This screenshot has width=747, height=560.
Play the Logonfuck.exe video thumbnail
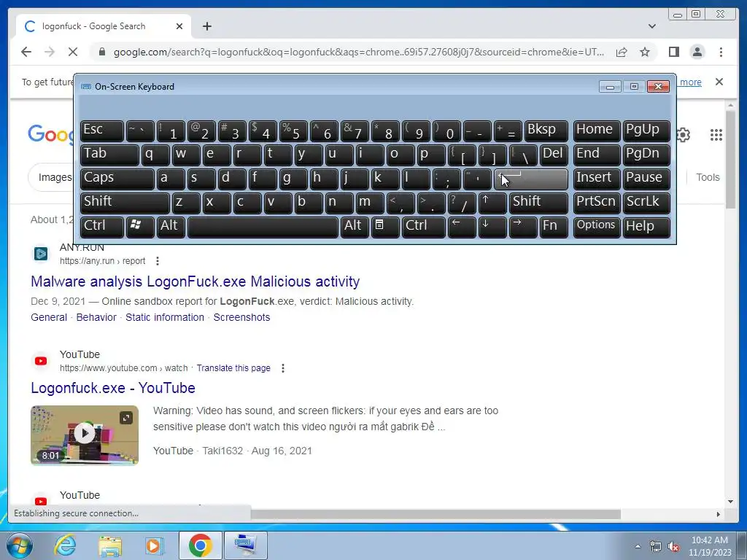pos(85,435)
